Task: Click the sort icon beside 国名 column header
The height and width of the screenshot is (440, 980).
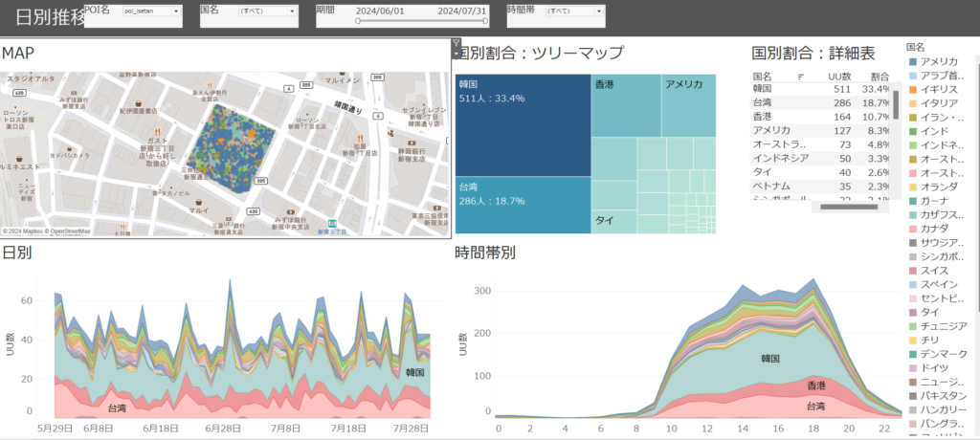Action: point(800,76)
